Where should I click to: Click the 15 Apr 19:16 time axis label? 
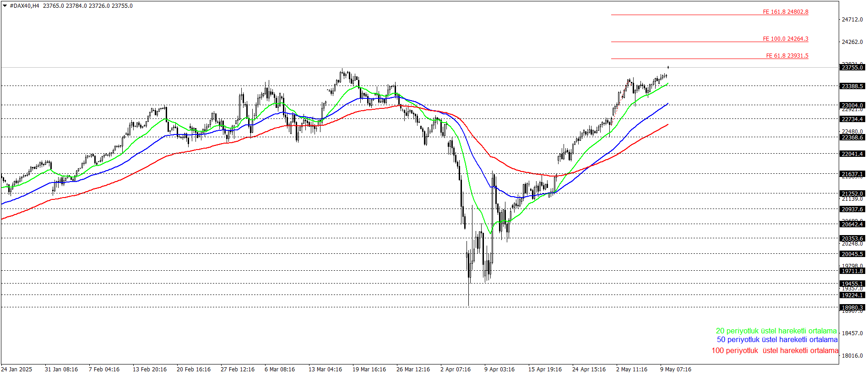tap(545, 370)
